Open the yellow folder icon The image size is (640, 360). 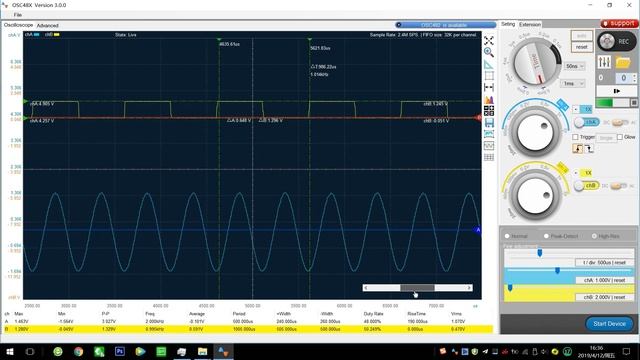[x=623, y=62]
